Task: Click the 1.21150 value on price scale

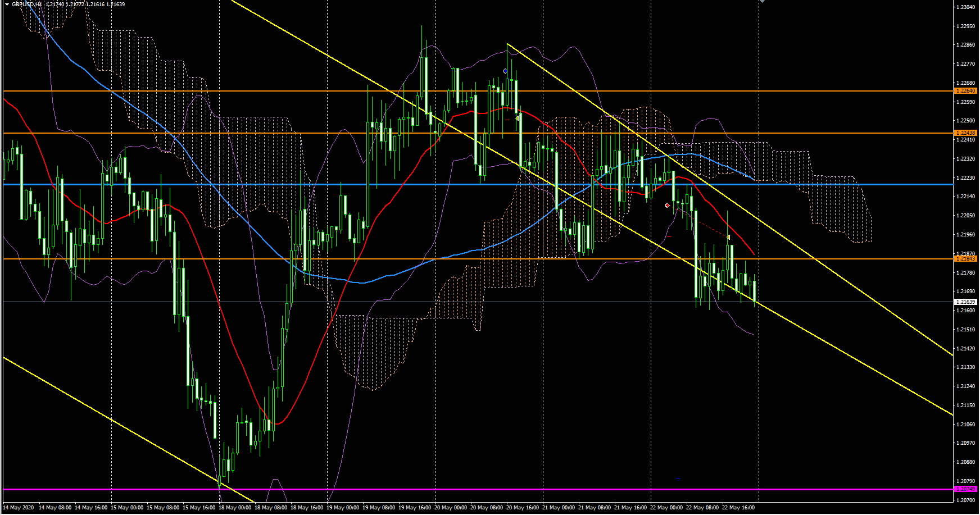Action: pyautogui.click(x=965, y=405)
